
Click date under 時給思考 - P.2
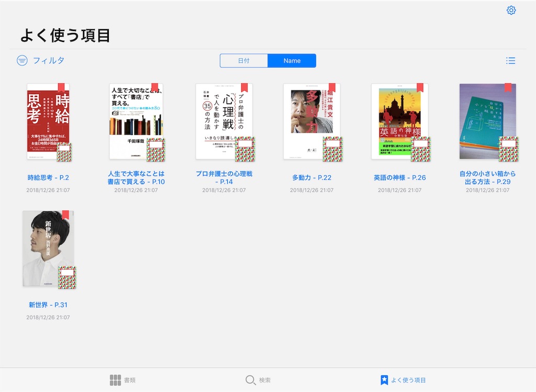coord(48,190)
